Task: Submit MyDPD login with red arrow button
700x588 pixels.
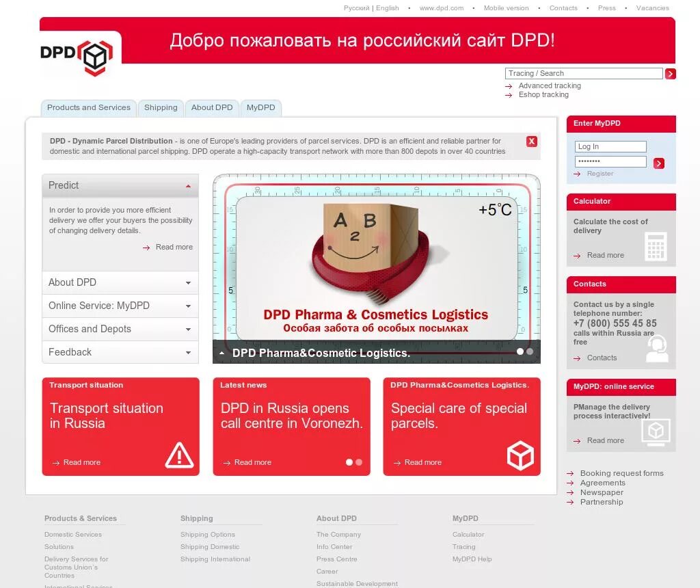Action: tap(658, 163)
